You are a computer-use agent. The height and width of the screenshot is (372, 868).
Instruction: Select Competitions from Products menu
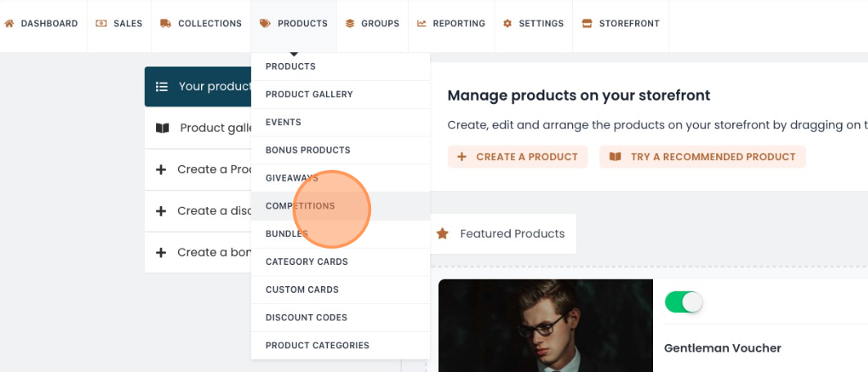[300, 206]
